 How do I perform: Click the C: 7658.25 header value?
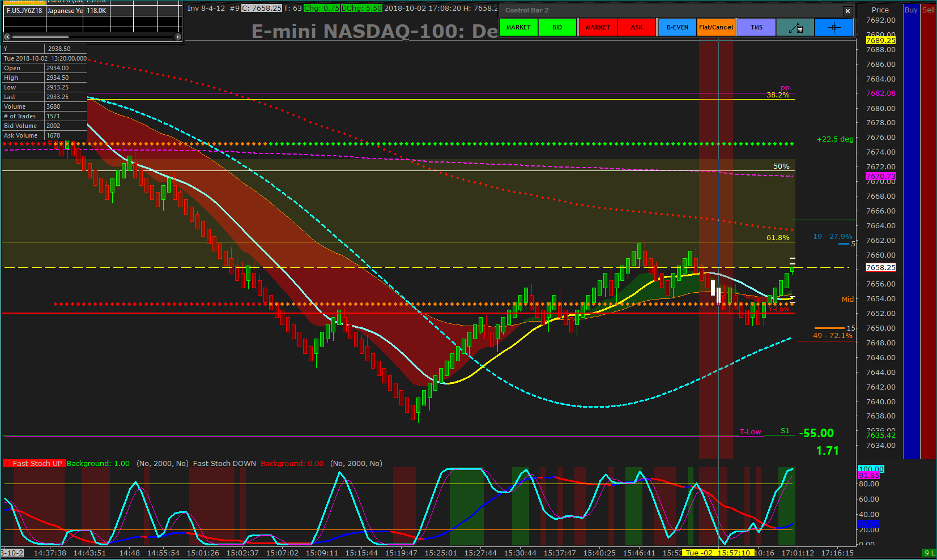point(262,8)
